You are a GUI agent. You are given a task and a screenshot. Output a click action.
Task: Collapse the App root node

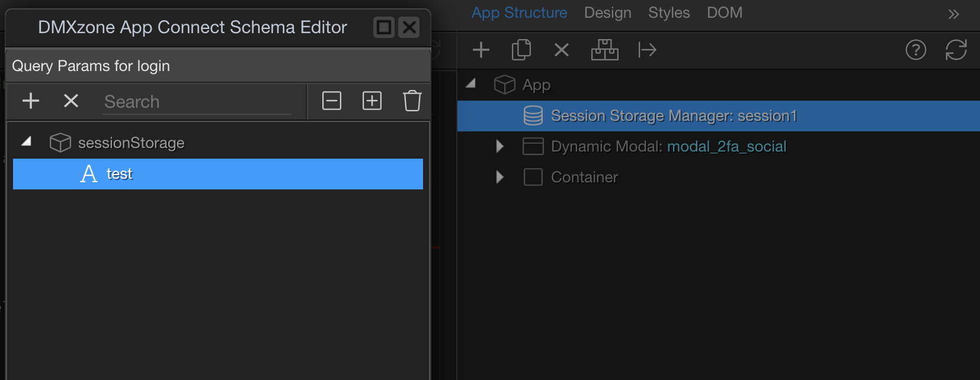coord(471,84)
